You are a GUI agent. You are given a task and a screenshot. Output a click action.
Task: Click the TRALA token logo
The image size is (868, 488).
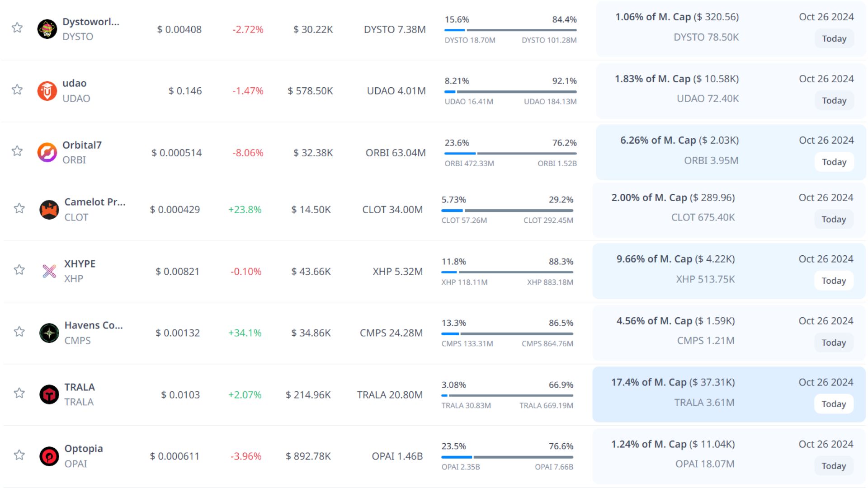49,394
